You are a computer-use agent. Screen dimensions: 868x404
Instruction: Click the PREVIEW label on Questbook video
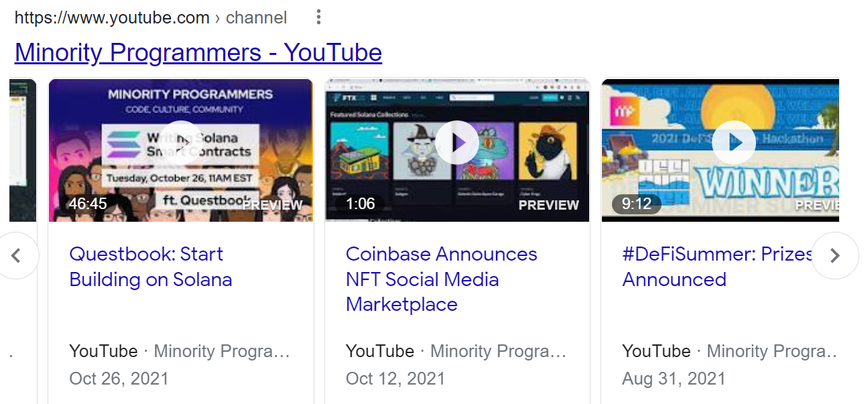coord(273,205)
